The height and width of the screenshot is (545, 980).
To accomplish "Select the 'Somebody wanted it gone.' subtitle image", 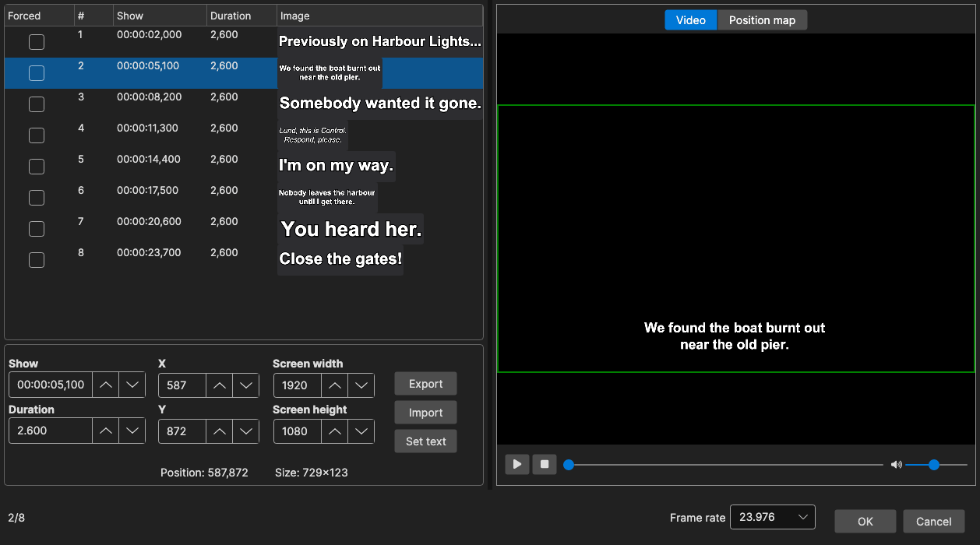I will (380, 104).
